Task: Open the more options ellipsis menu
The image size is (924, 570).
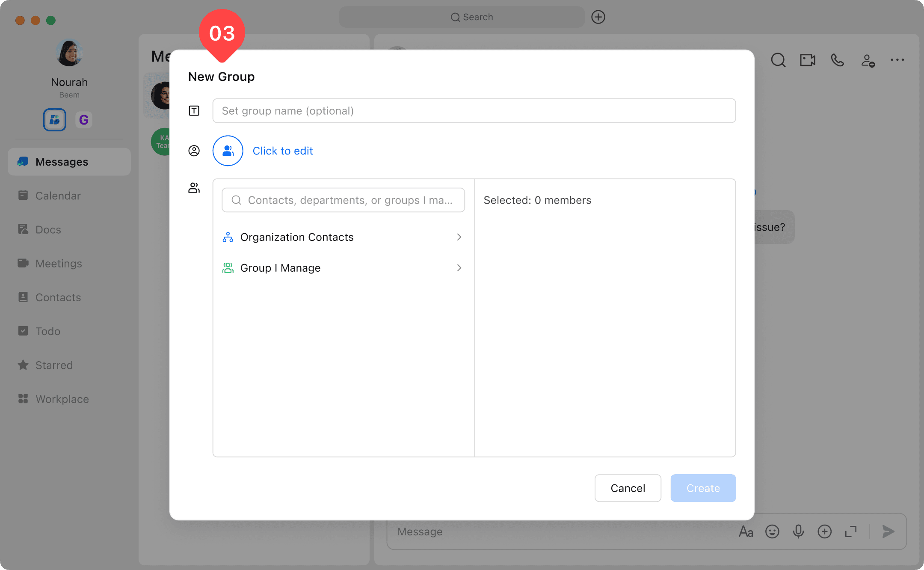Action: (x=897, y=60)
